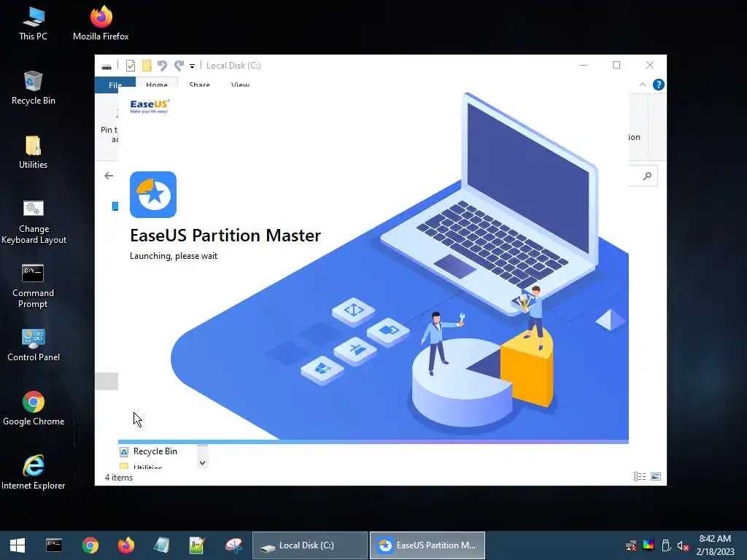This screenshot has width=747, height=560.
Task: Open the paint palette taskbar icon
Action: tap(233, 545)
